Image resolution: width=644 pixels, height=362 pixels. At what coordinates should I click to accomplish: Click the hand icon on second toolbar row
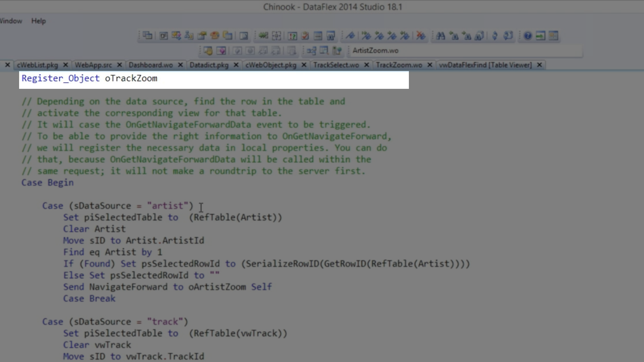208,51
